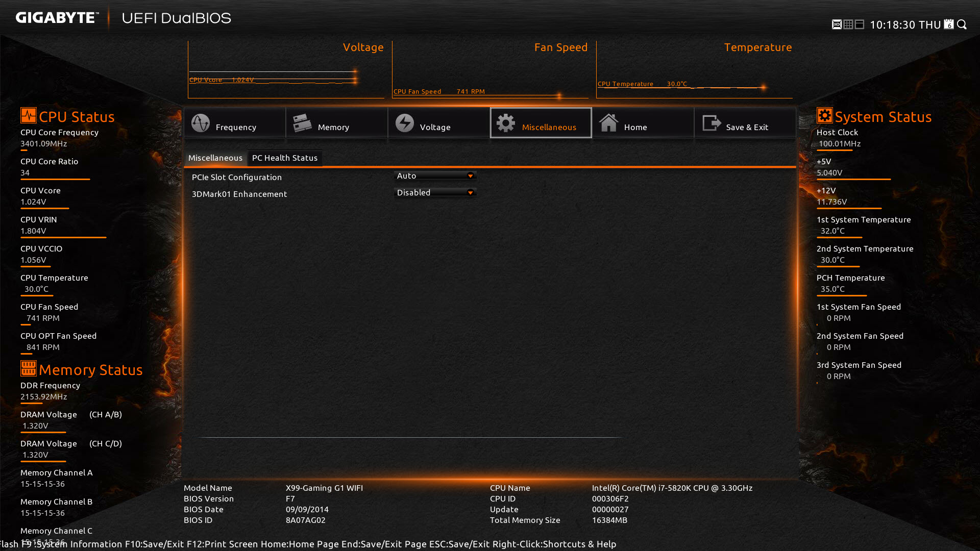
Task: Select the 3DMark01 Enhancement label
Action: point(239,194)
